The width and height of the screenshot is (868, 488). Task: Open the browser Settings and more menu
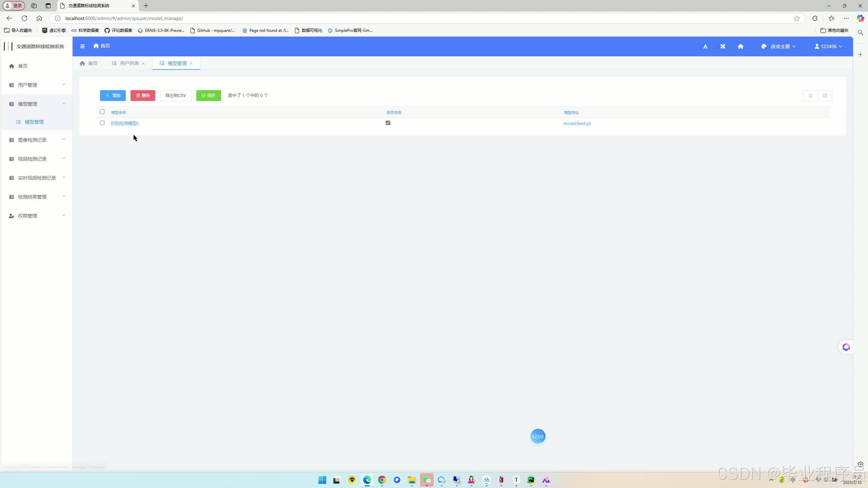pyautogui.click(x=846, y=18)
